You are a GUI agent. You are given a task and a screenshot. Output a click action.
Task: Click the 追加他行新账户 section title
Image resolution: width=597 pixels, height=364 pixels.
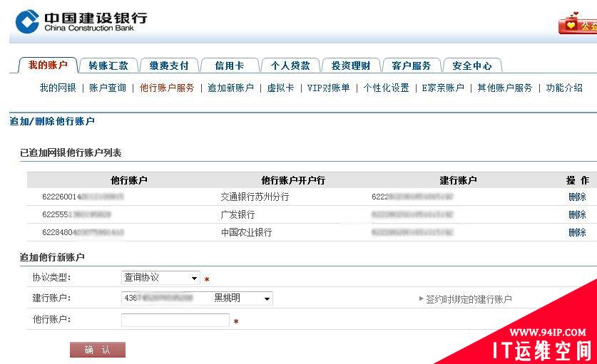tap(52, 257)
